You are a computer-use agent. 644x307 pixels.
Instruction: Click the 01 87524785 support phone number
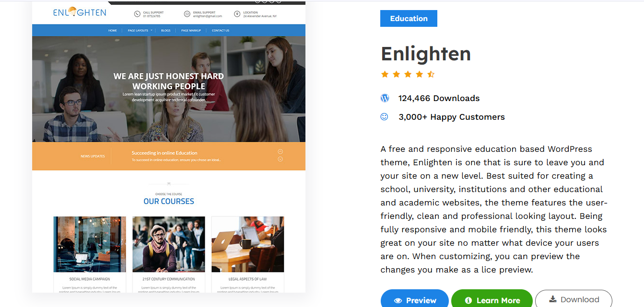coord(152,16)
